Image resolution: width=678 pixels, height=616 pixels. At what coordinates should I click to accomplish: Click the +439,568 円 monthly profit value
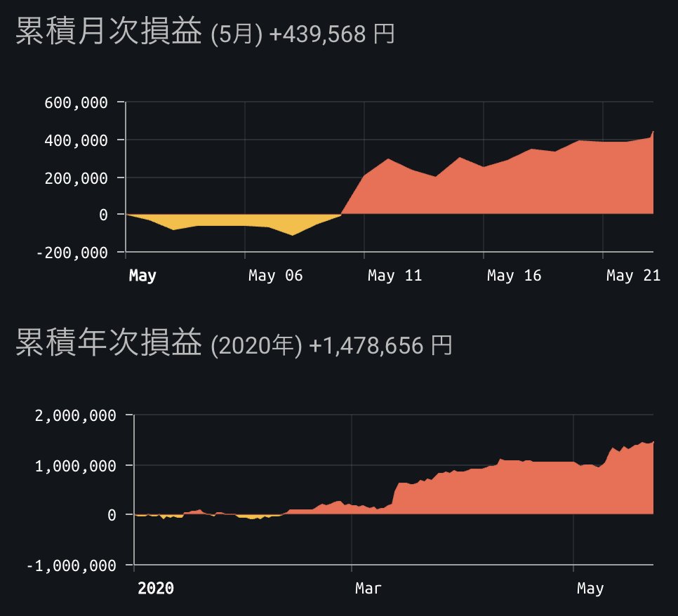tap(332, 34)
